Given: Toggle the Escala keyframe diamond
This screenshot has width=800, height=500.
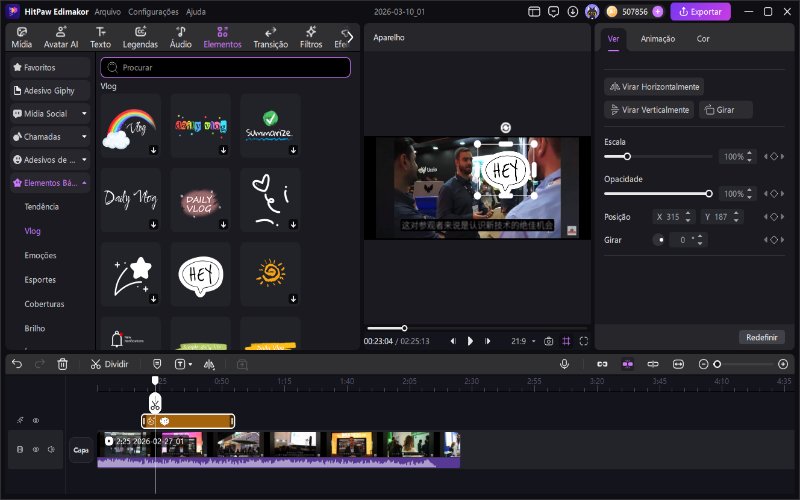Looking at the screenshot, I should (773, 157).
